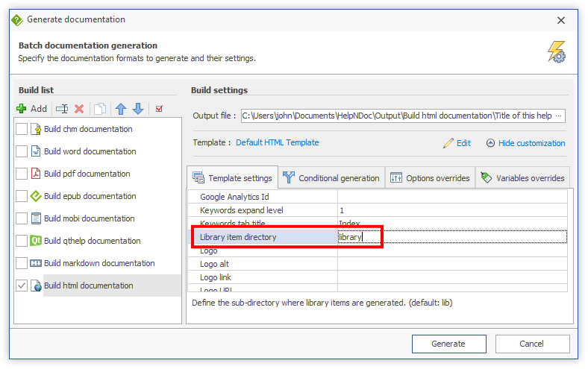Switch to the Conditional generation tab
Viewport: 588px width, 369px height.
331,178
